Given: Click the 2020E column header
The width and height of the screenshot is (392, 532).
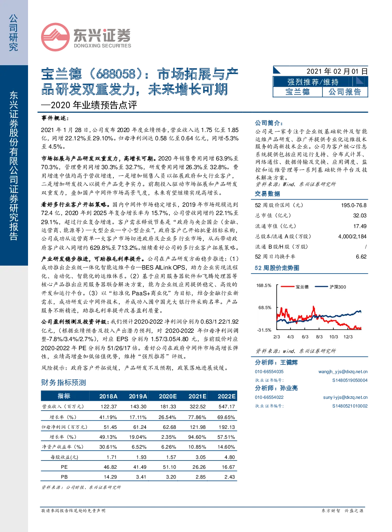Looking at the screenshot, I should 168,396.
